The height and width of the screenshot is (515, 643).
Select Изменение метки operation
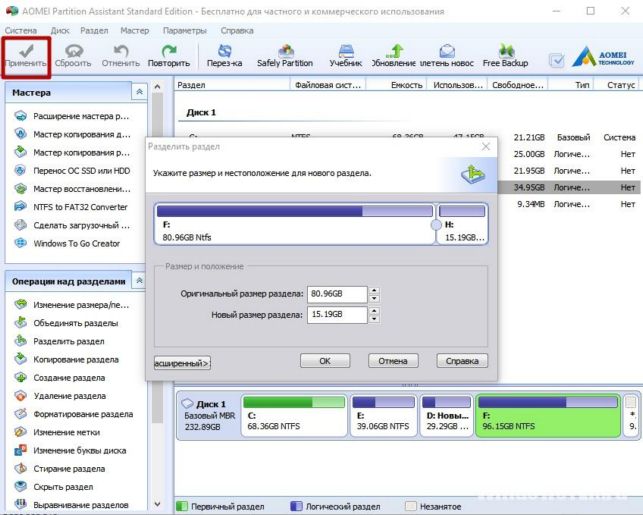57,432
